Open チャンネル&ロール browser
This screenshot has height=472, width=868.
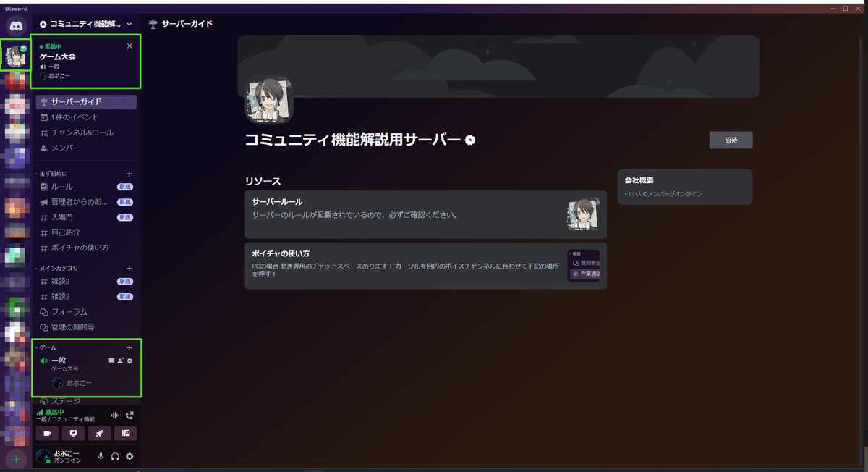tap(86, 132)
